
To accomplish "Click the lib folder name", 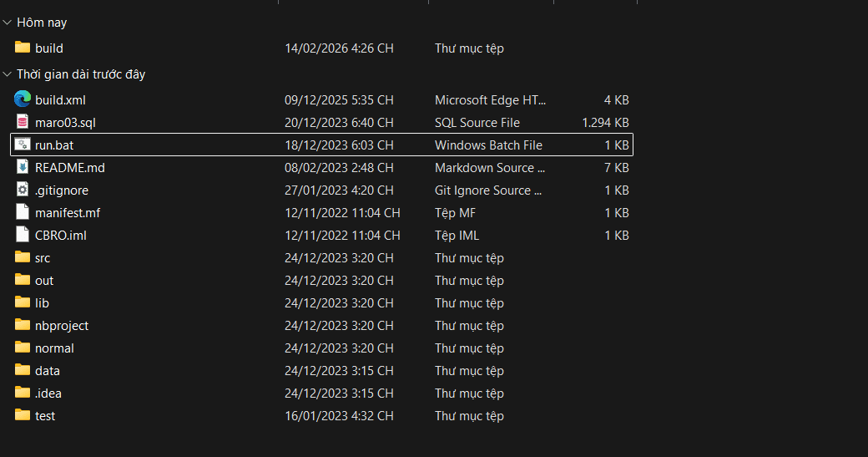I will [x=42, y=303].
